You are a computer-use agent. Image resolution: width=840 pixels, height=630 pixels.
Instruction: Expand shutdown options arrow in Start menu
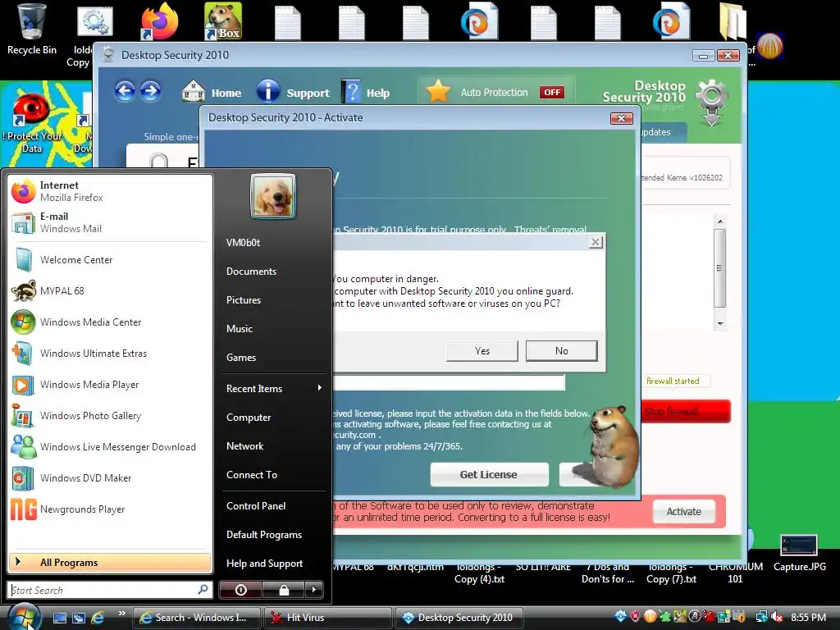(x=314, y=590)
